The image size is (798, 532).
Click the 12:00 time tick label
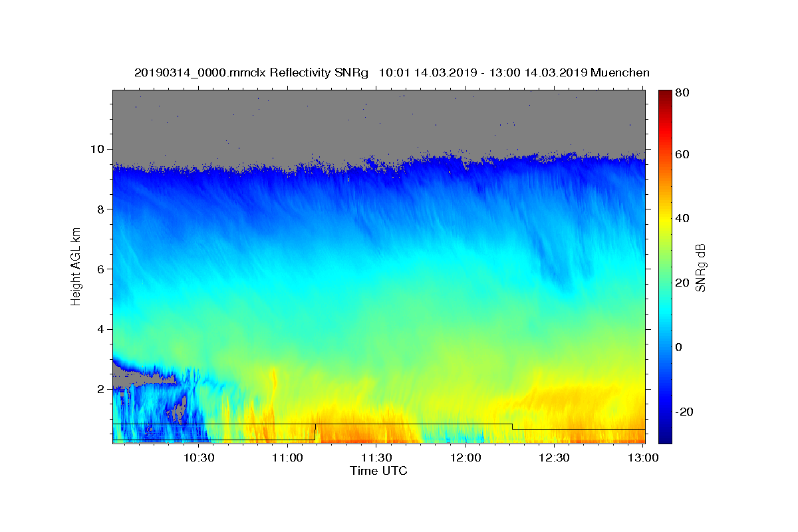[465, 458]
